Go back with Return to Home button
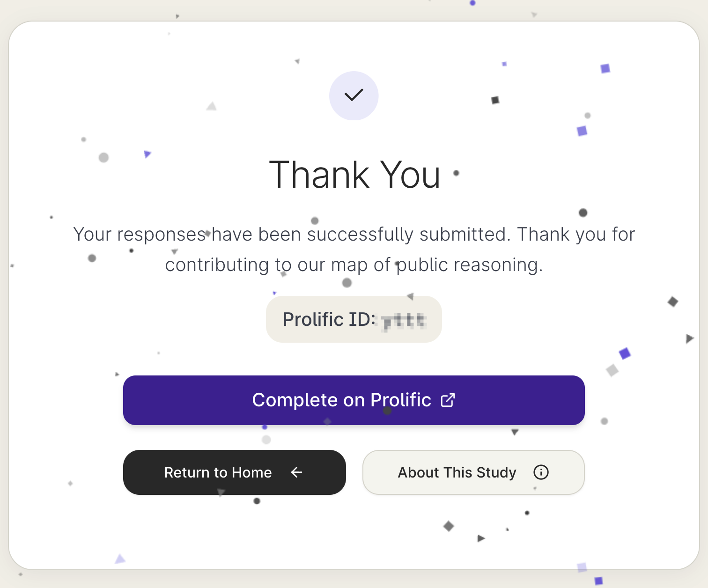The image size is (708, 588). point(234,472)
